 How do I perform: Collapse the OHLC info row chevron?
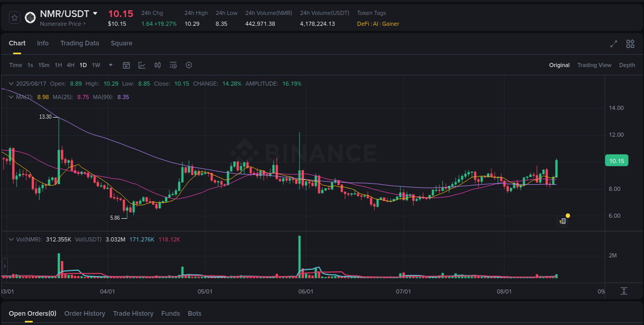point(11,83)
